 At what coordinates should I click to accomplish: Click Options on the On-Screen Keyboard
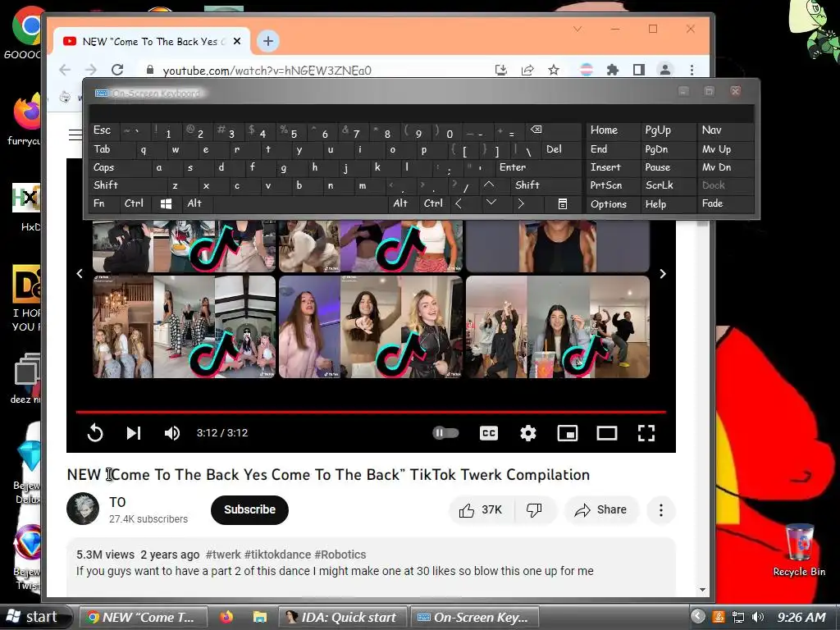[614, 204]
